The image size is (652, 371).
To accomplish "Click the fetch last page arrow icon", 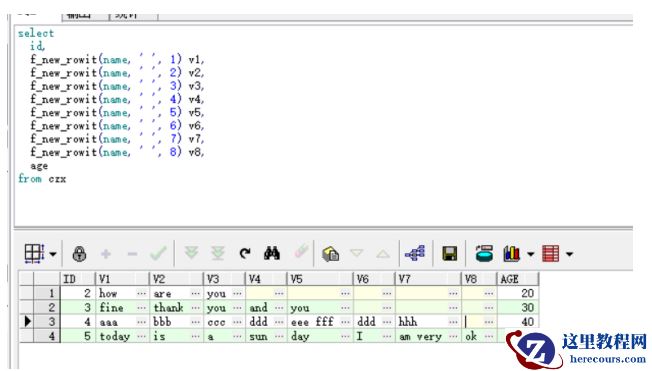I will point(217,253).
